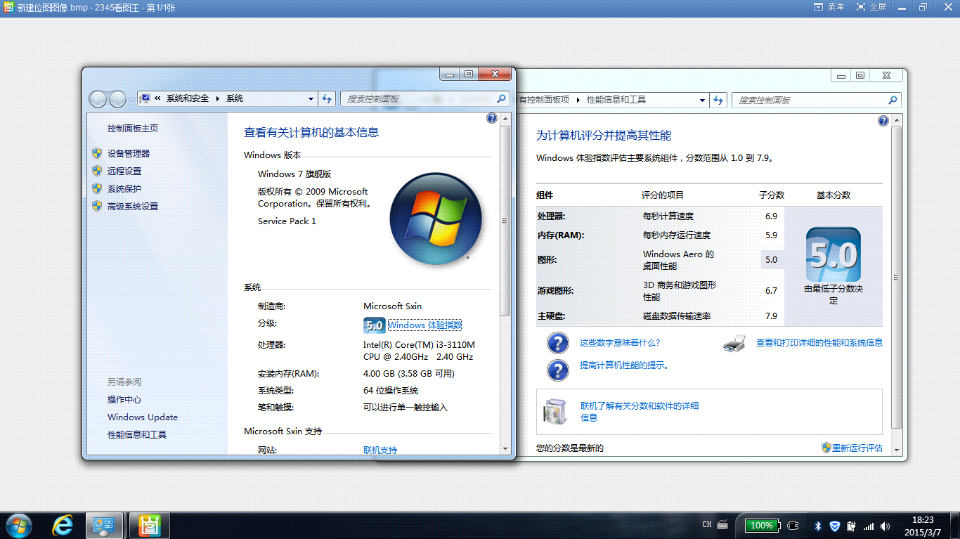Open the 联机支持 website link

coord(380,450)
